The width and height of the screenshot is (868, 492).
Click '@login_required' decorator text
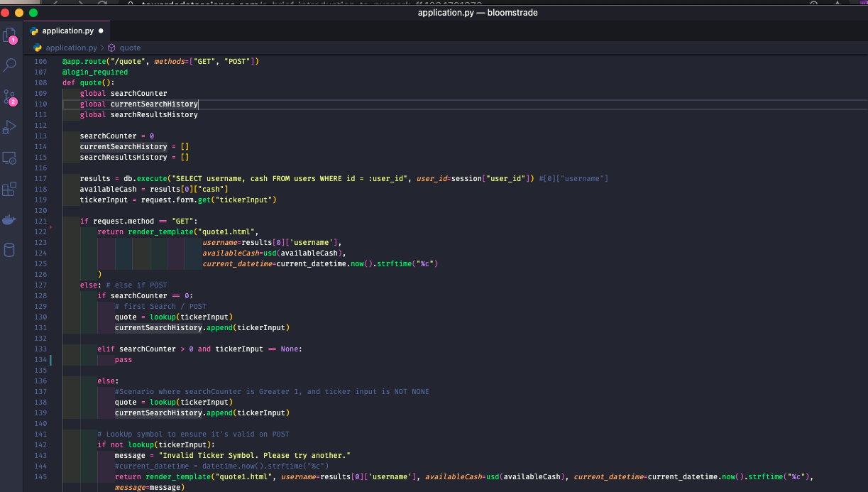[x=95, y=72]
